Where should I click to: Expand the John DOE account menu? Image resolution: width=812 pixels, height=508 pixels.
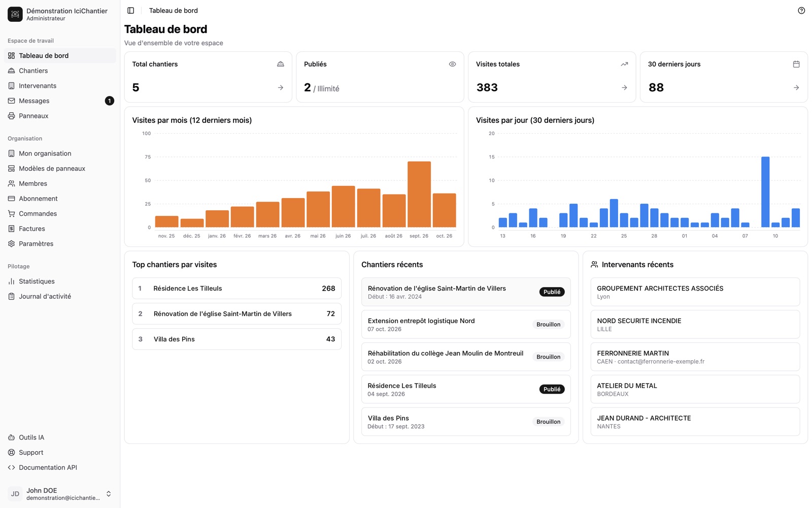click(60, 494)
